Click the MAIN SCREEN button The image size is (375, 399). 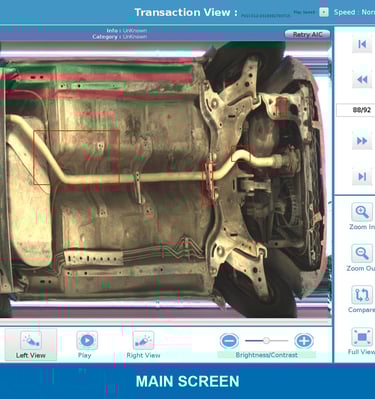pos(187,382)
